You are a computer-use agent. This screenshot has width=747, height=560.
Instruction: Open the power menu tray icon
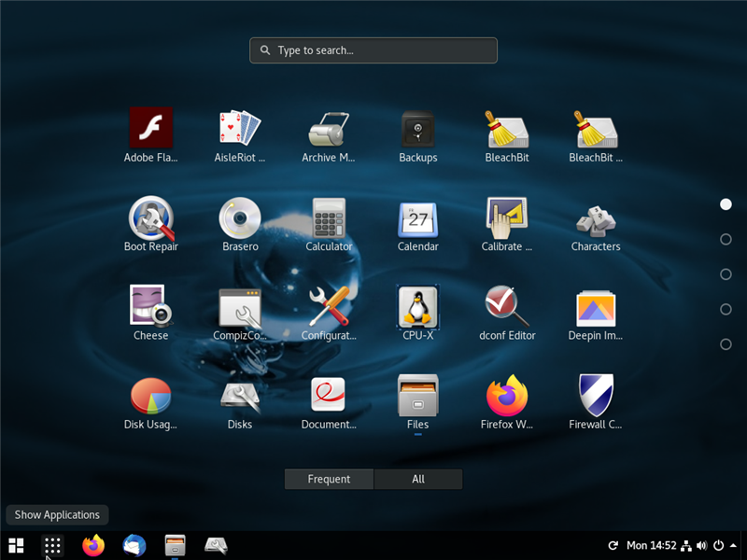click(718, 545)
